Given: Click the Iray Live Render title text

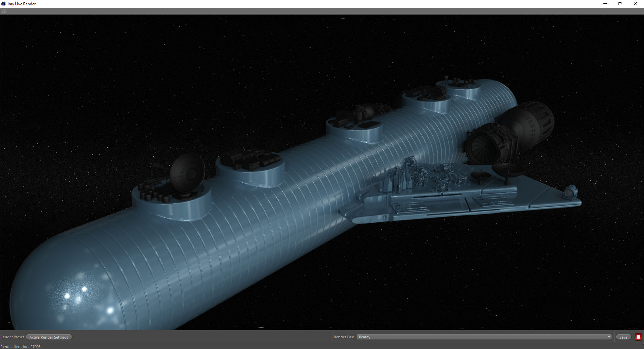Looking at the screenshot, I should pos(22,4).
